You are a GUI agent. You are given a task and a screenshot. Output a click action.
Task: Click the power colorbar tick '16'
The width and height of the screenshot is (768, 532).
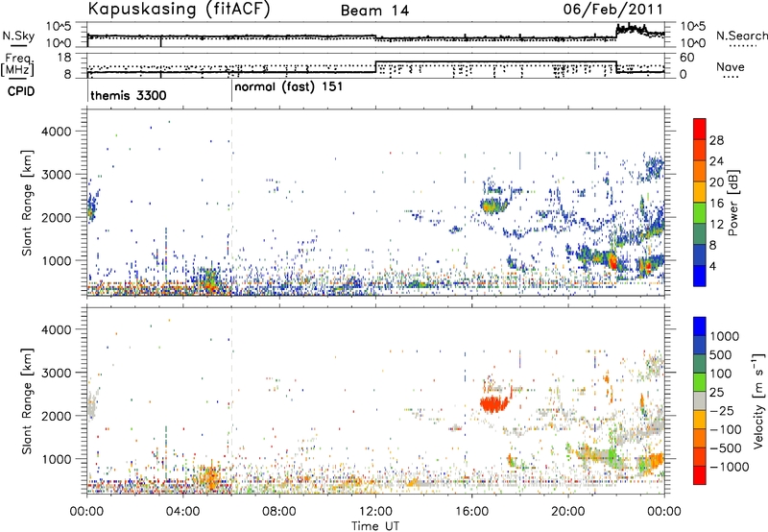pyautogui.click(x=716, y=204)
